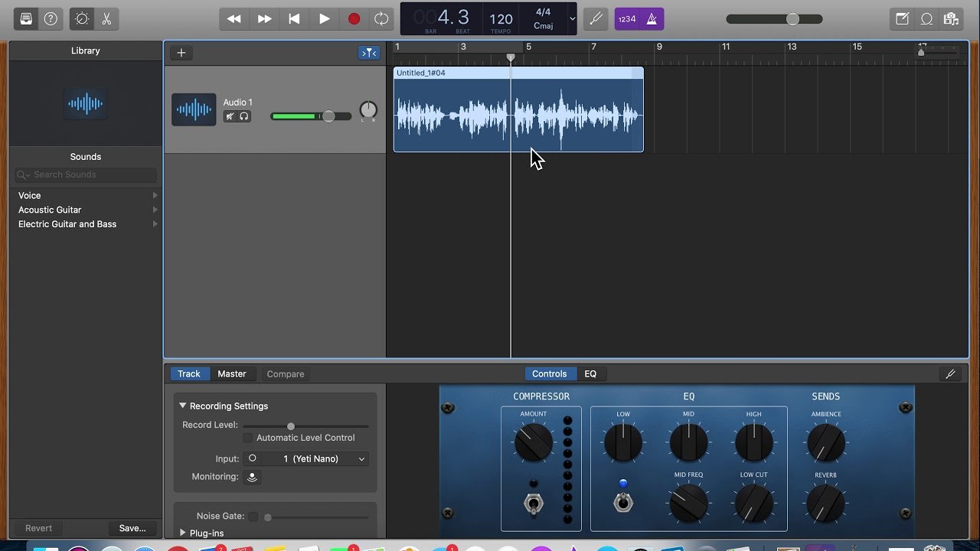Collapse the Recording Settings section
This screenshot has height=551, width=980.
point(183,406)
